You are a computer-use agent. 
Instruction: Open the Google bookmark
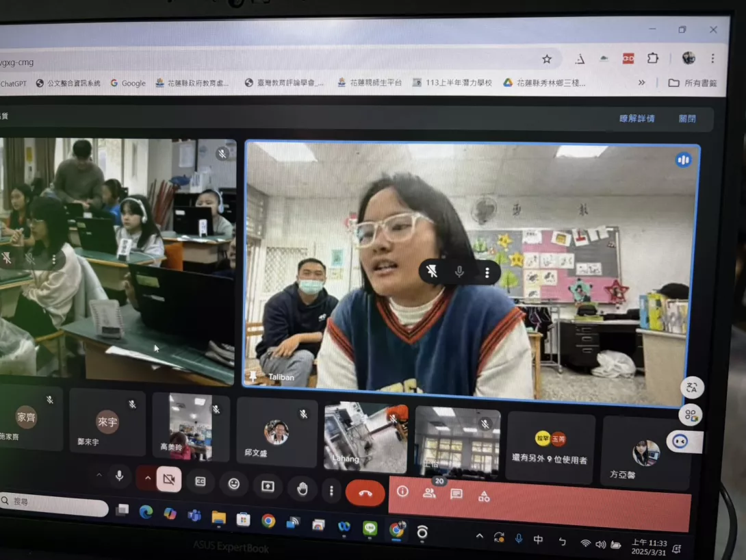(128, 84)
